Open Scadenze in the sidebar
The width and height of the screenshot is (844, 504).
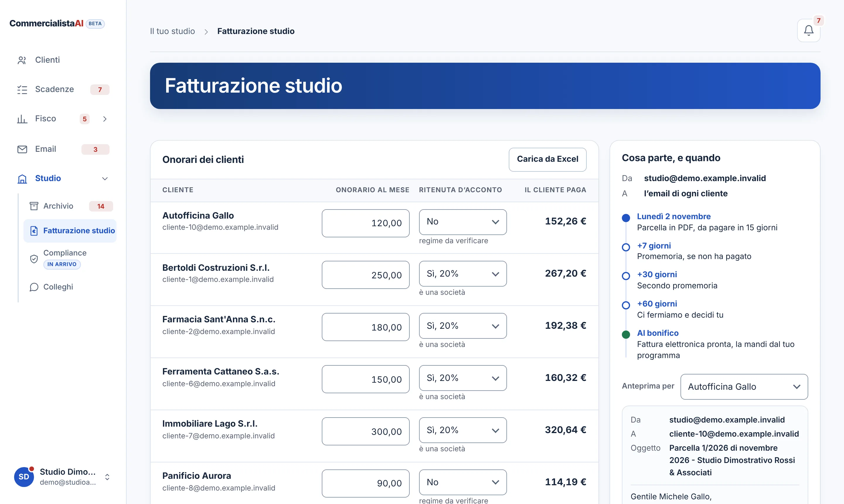(x=63, y=90)
